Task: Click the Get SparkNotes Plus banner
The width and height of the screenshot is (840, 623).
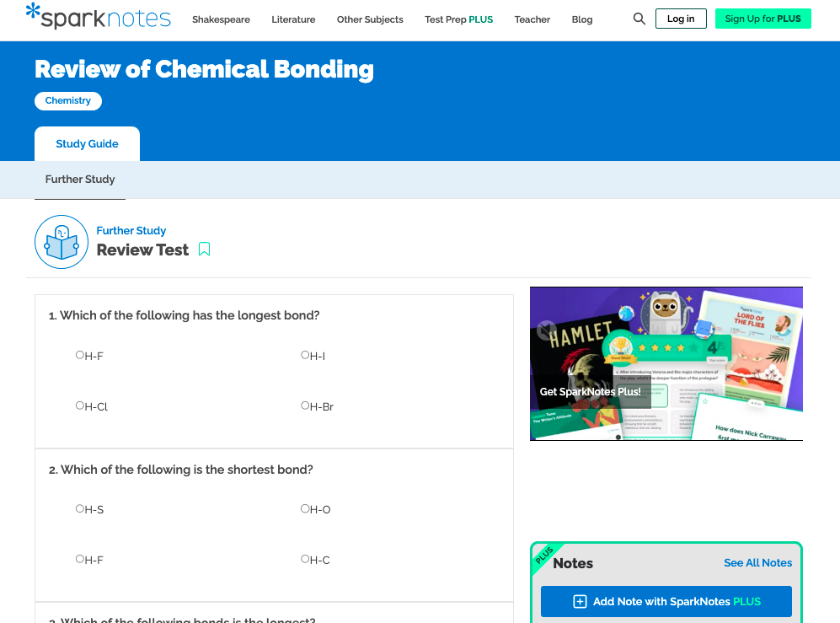Action: [666, 363]
